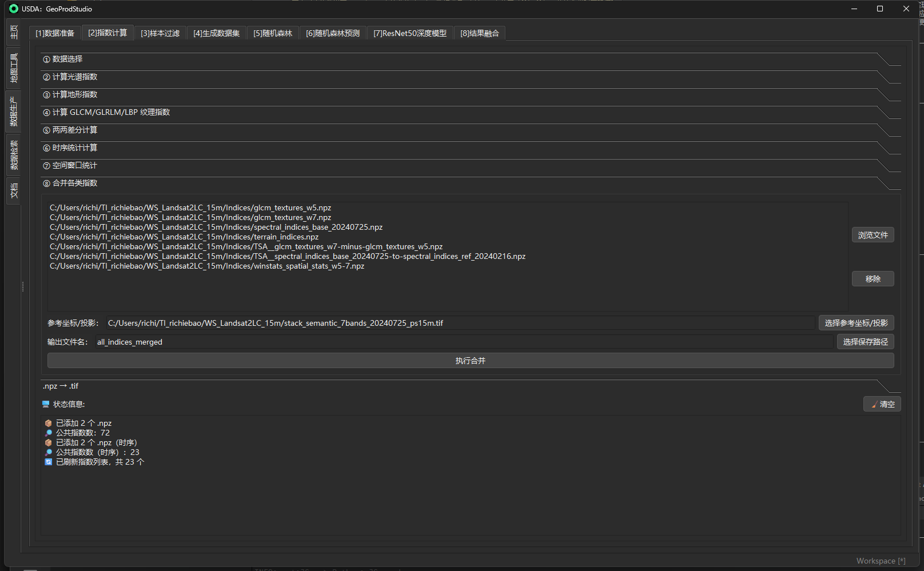Expand the ② 计算光谱指数 section

(x=75, y=77)
